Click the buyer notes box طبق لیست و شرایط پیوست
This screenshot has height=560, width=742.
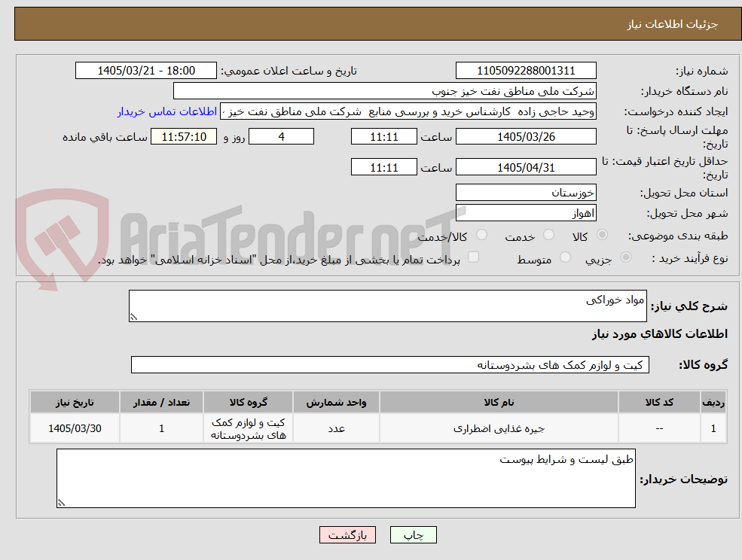[x=346, y=478]
